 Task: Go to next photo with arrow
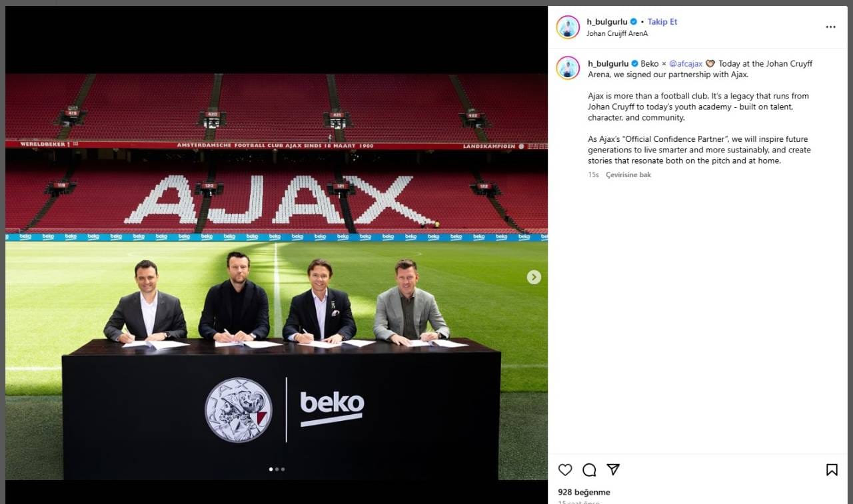534,277
